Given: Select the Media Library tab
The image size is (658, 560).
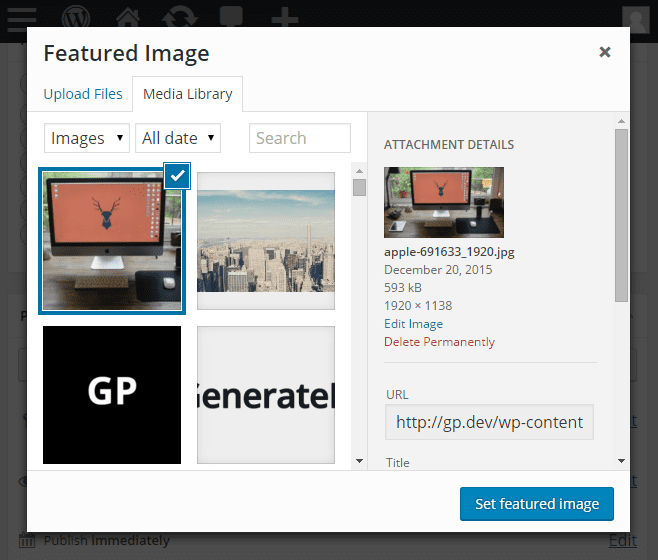Looking at the screenshot, I should coord(187,94).
